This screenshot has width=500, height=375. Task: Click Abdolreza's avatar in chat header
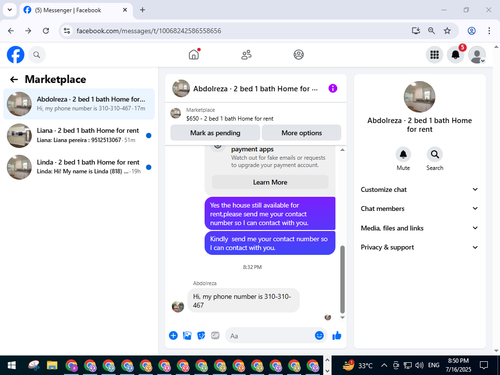coord(181,88)
